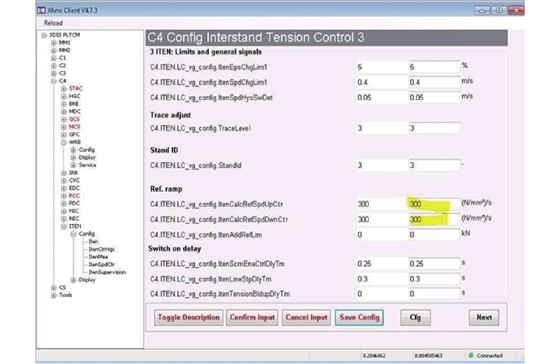The height and width of the screenshot is (364, 560).
Task: Collapse the WRB tree node
Action: tap(64, 142)
